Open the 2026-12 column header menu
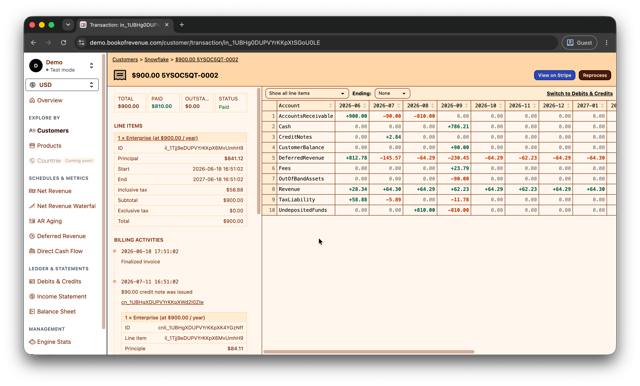Image resolution: width=640 pixels, height=386 pixels. (x=568, y=106)
